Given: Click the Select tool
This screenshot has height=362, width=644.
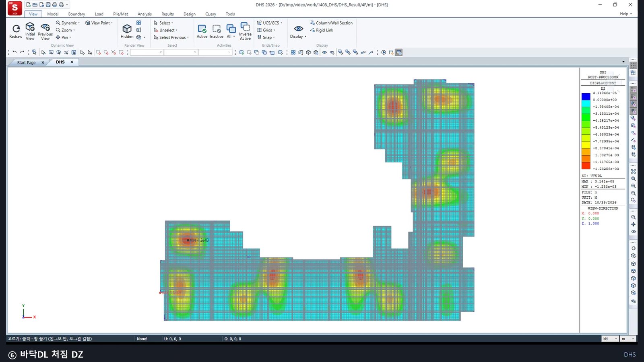Looking at the screenshot, I should pos(163,23).
